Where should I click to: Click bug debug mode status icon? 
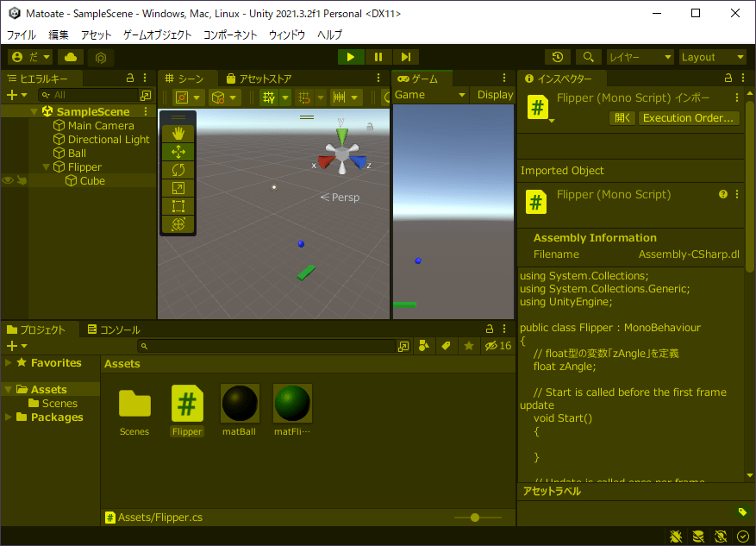(676, 537)
